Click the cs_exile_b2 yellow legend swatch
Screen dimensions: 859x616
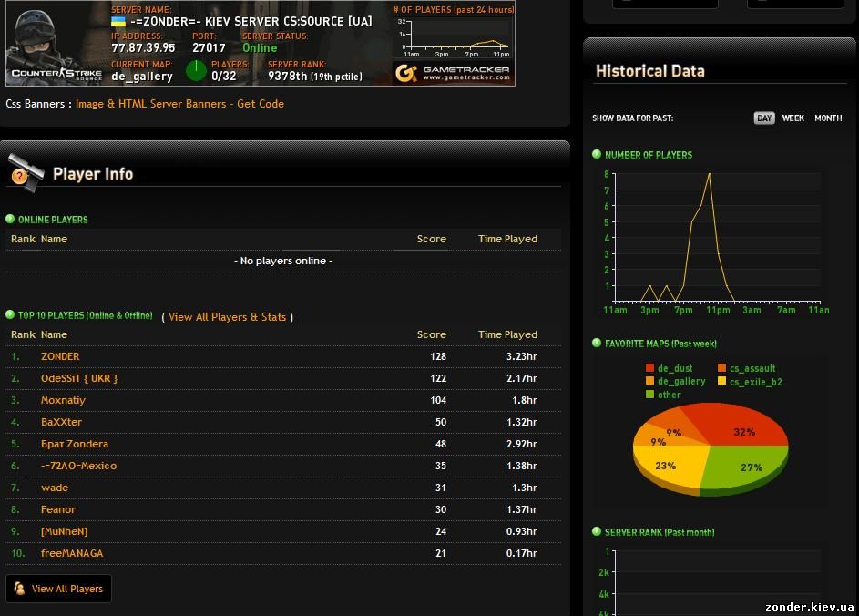[721, 381]
